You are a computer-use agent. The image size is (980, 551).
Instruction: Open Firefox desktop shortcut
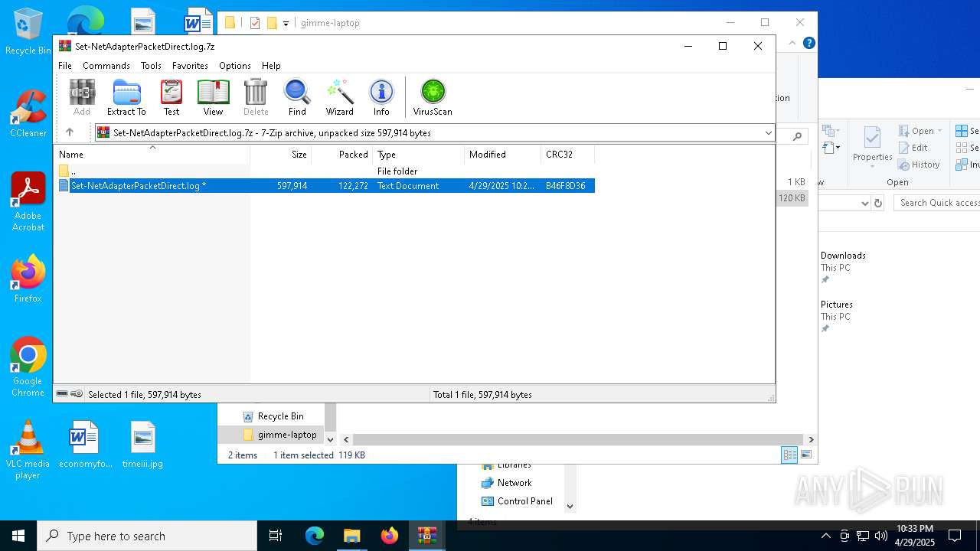[28, 279]
